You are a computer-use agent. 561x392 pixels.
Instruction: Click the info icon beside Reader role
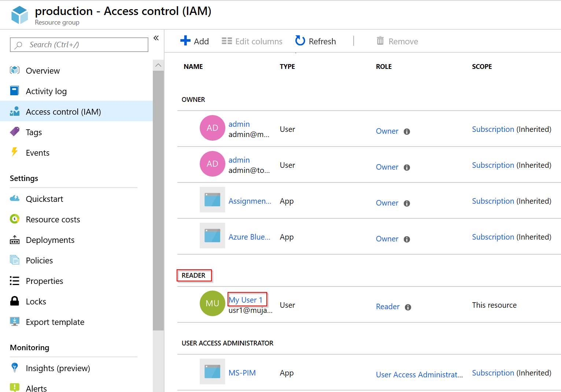pos(408,307)
